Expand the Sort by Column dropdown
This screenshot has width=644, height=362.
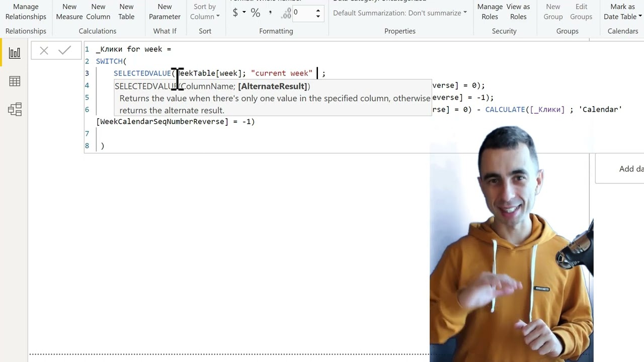pyautogui.click(x=205, y=12)
